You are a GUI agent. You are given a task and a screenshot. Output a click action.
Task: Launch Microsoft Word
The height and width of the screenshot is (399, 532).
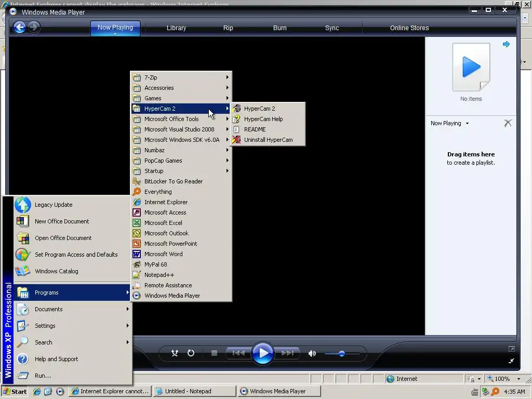(181, 254)
